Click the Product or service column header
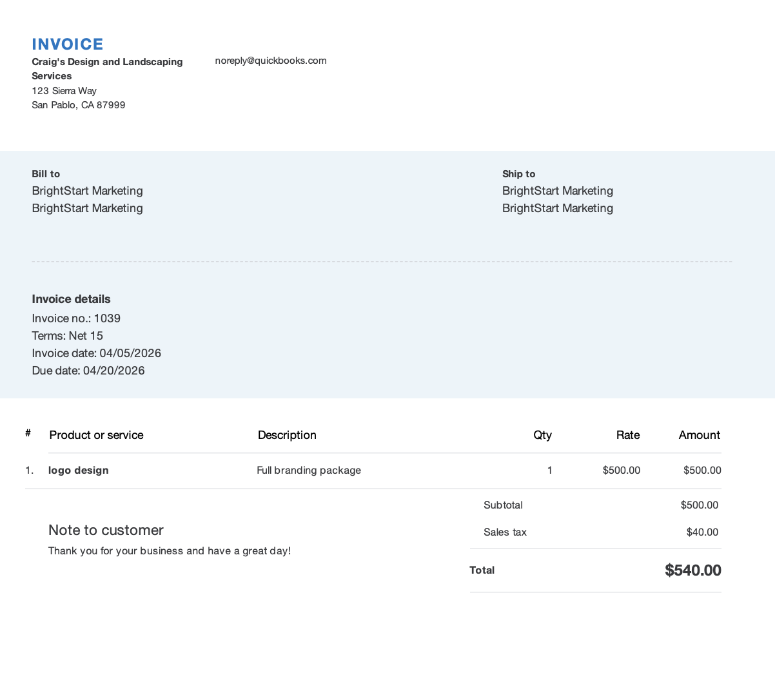775x700 pixels. 96,435
